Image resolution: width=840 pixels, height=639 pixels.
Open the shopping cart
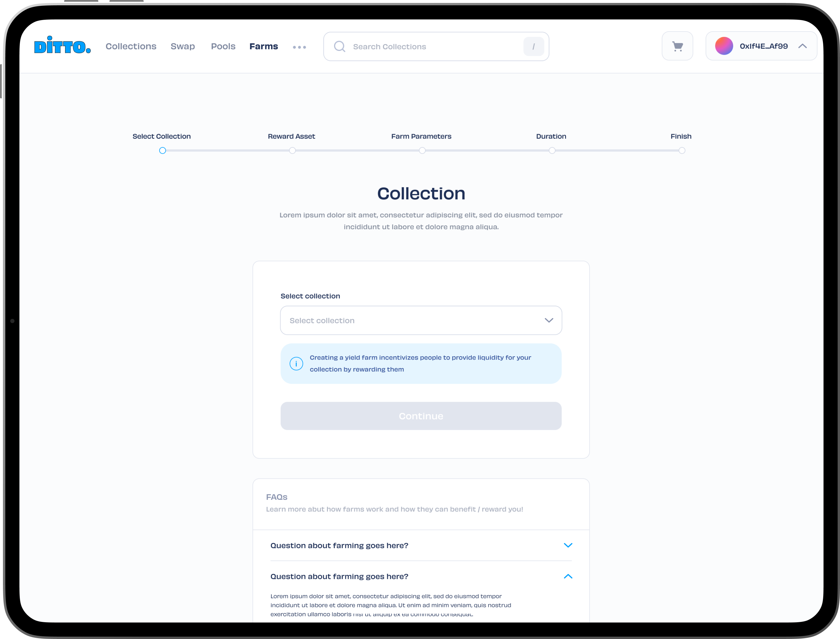click(677, 46)
